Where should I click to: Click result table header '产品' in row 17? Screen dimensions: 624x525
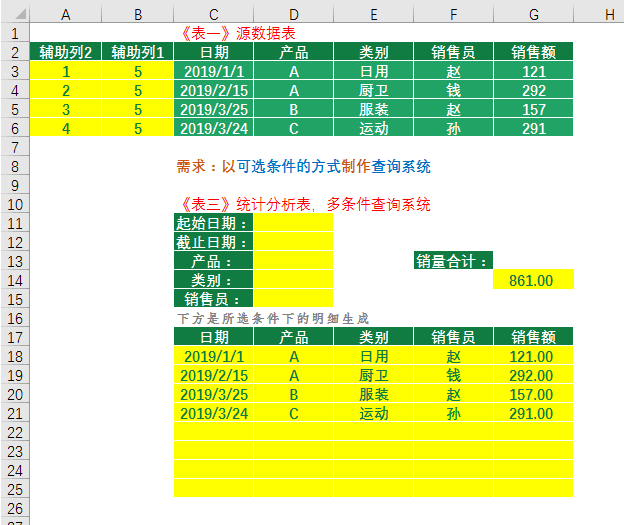(294, 337)
